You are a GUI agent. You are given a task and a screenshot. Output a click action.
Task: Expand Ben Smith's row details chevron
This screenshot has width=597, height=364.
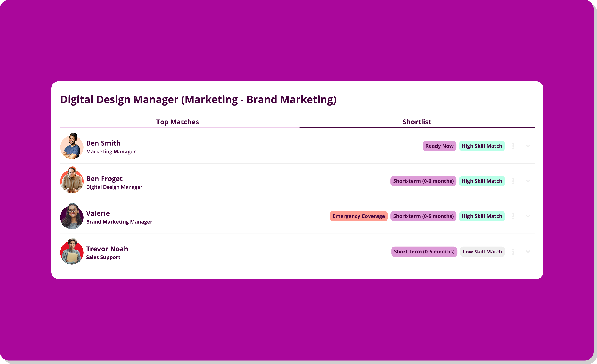point(528,146)
